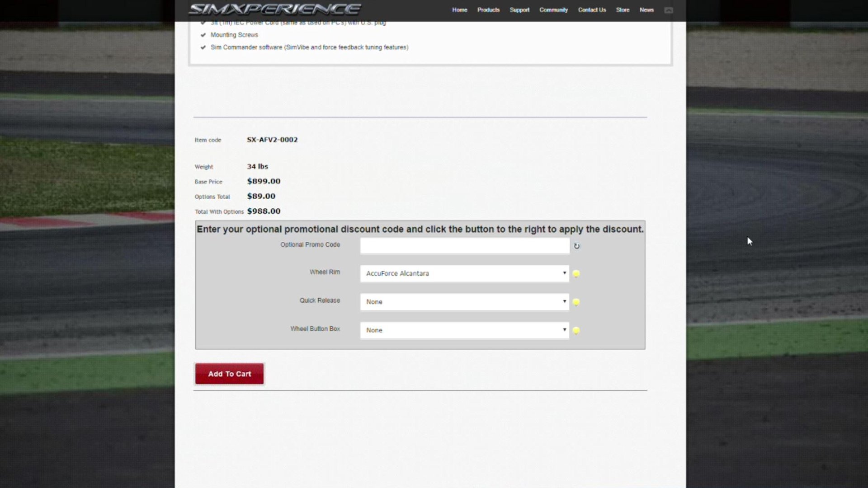Open the News menu item
868x488 pixels.
(x=646, y=10)
